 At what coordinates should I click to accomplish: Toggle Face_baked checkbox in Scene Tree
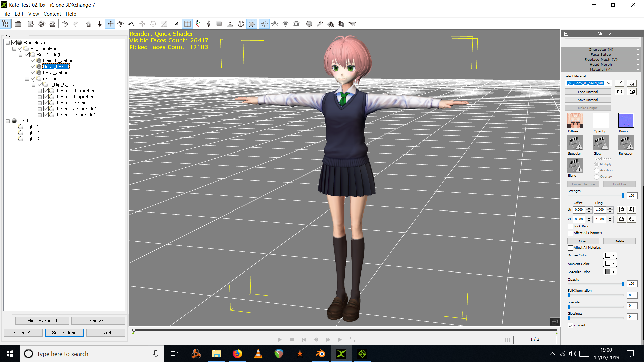(33, 72)
